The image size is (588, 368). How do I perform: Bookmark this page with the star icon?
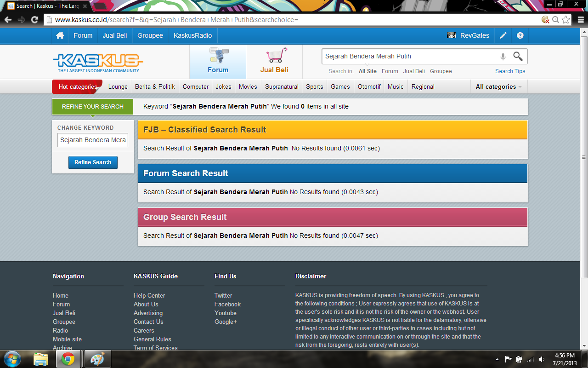pyautogui.click(x=566, y=20)
